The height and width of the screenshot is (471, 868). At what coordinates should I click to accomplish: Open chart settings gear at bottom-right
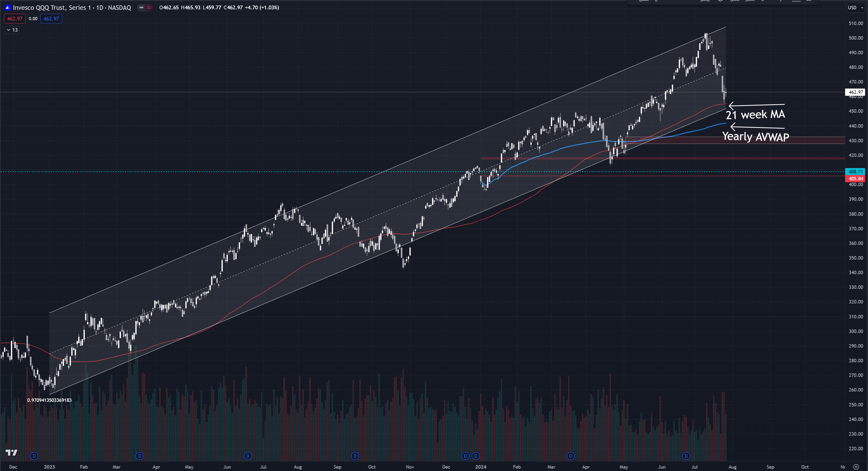(x=856, y=467)
